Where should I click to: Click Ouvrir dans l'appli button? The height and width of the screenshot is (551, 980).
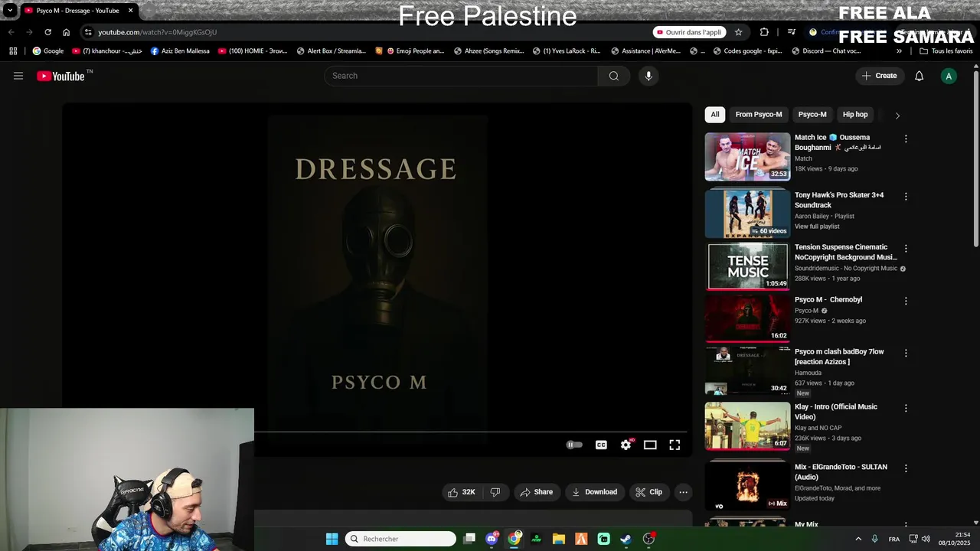point(689,32)
